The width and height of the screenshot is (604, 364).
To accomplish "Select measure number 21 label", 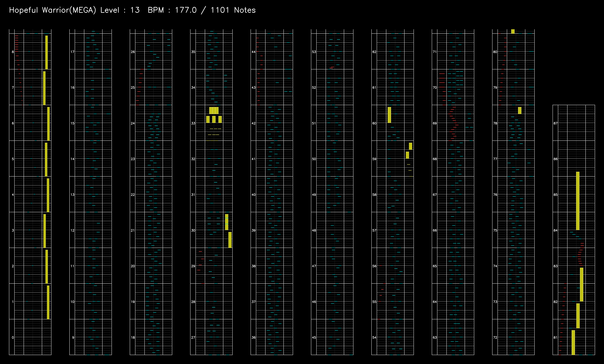I will point(133,230).
